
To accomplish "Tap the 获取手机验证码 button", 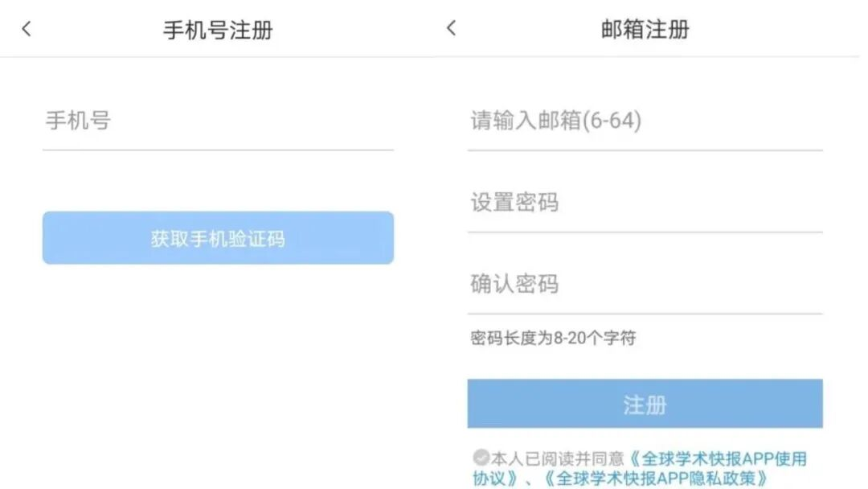I will [218, 238].
